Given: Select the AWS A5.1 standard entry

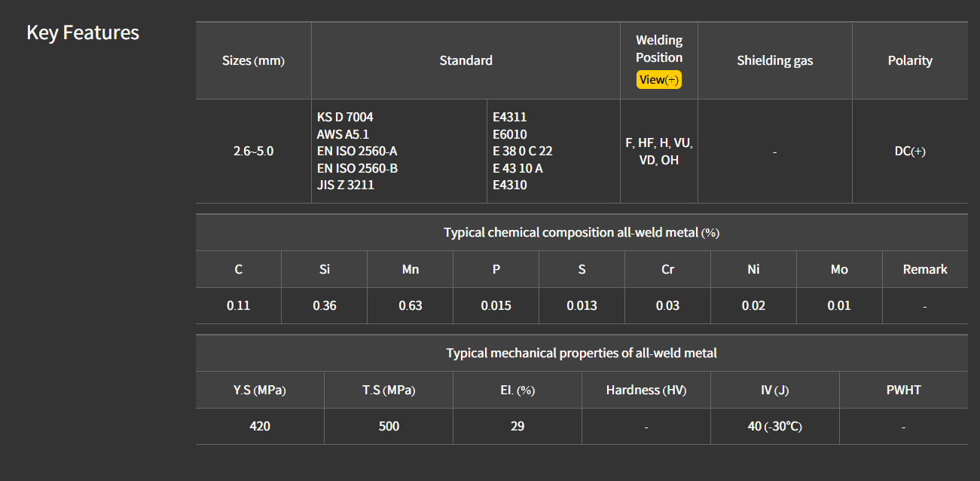Looking at the screenshot, I should (x=343, y=134).
